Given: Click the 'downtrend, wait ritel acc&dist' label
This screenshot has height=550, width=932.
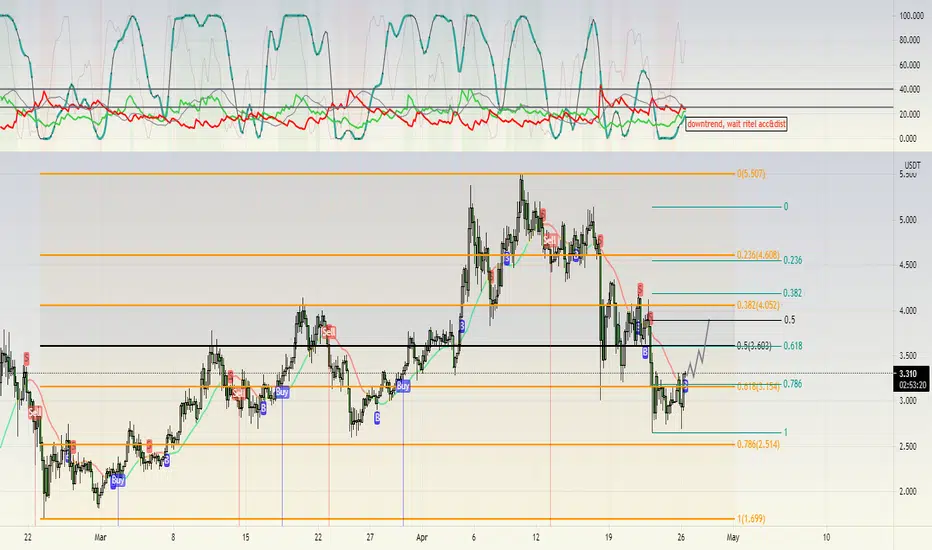Looking at the screenshot, I should tap(736, 124).
